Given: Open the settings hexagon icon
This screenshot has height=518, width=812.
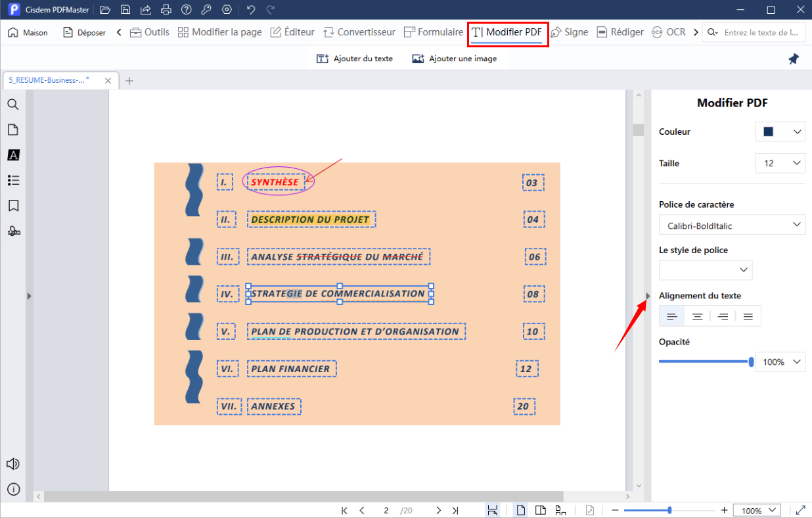Looking at the screenshot, I should [227, 10].
